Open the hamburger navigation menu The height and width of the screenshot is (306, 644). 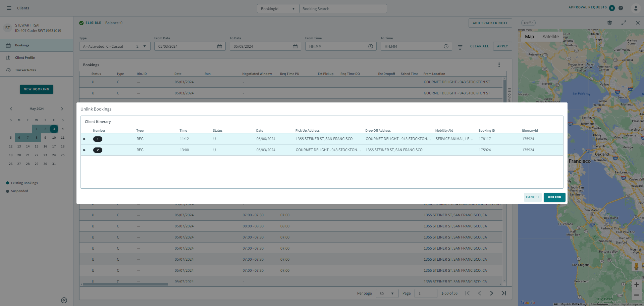(x=9, y=8)
